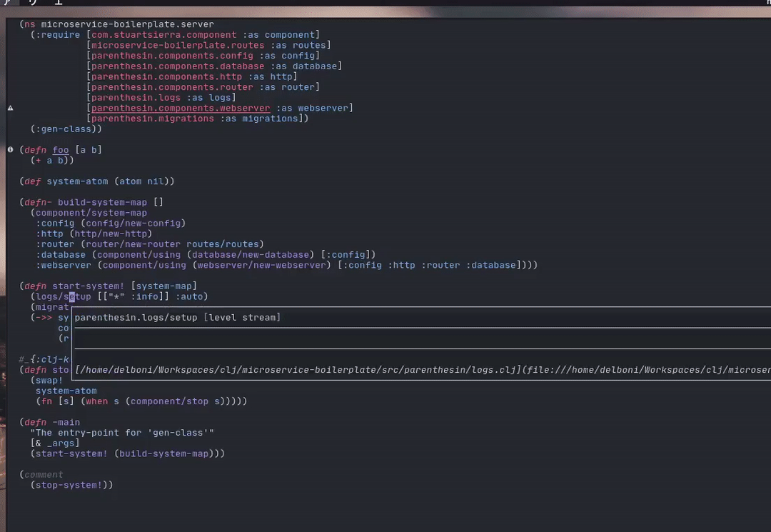This screenshot has height=532, width=771.
Task: Click the parenthesin.migrations require entry
Action: pos(153,119)
